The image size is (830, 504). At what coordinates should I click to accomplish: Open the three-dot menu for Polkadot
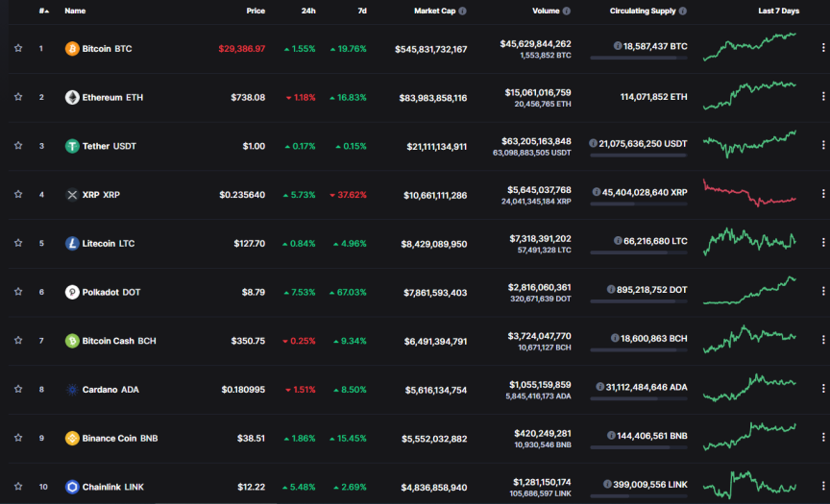point(823,291)
